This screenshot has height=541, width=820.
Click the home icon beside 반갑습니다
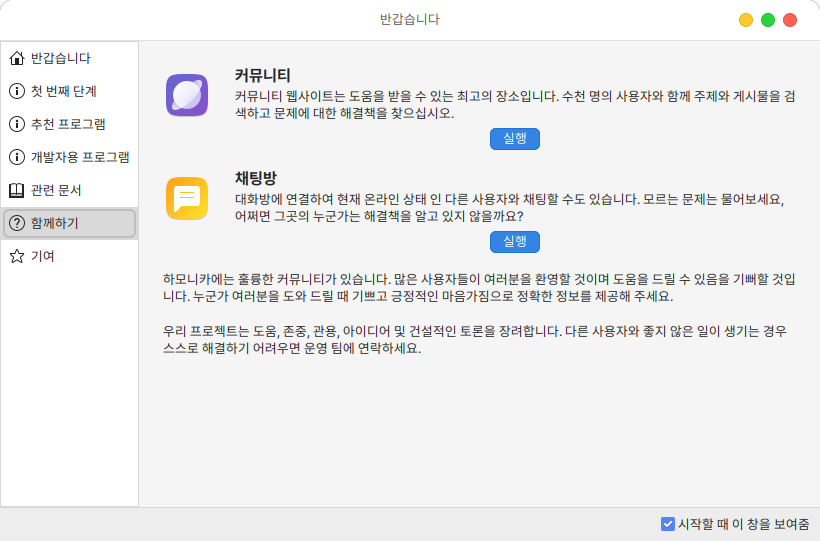click(16, 58)
